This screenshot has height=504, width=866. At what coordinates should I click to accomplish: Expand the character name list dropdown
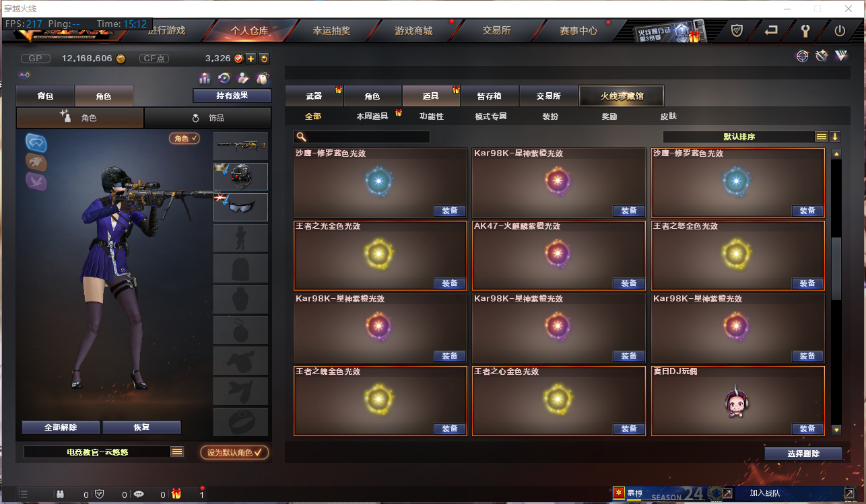click(x=177, y=452)
